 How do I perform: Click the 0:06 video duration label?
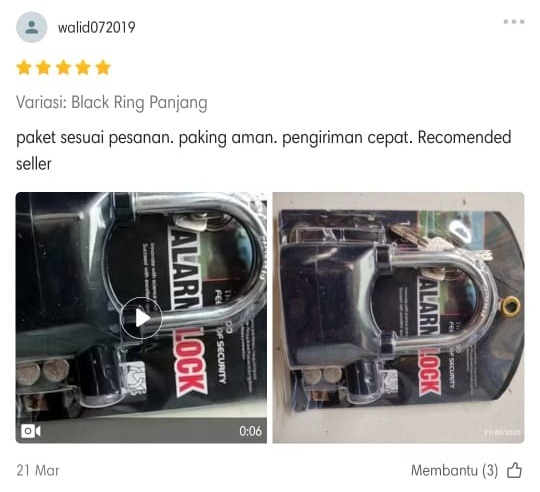250,431
